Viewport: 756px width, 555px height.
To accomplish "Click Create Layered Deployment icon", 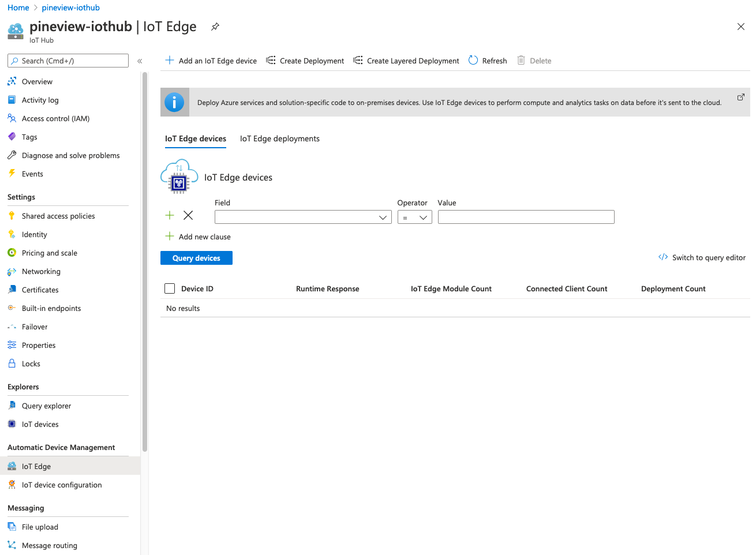I will 358,61.
